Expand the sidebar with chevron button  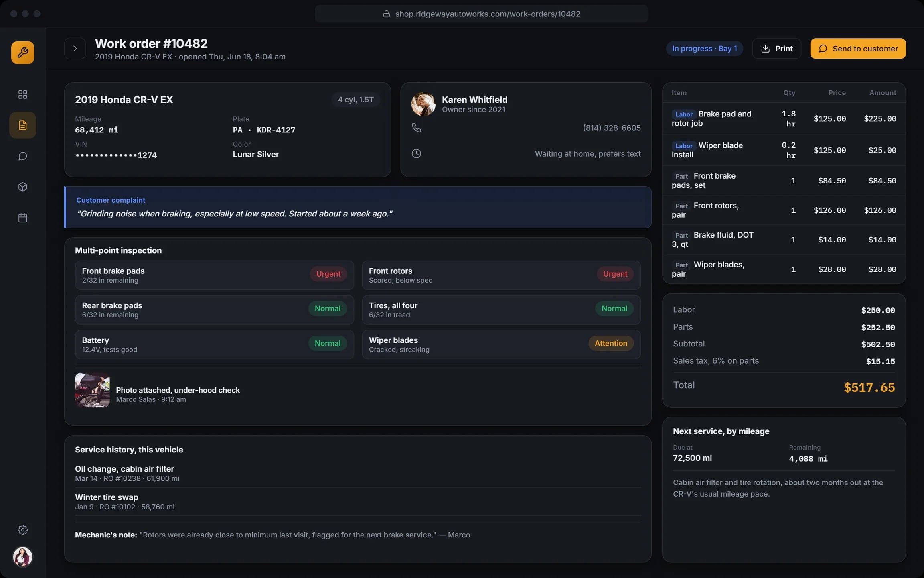point(75,49)
